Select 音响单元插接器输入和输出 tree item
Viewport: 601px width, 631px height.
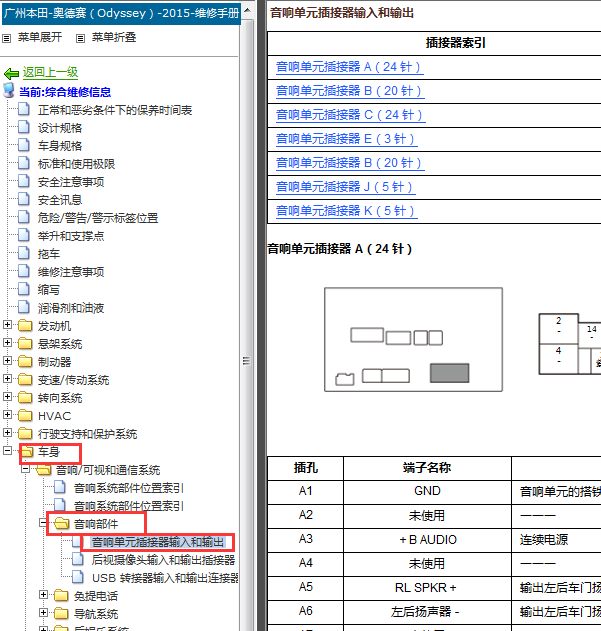pyautogui.click(x=158, y=542)
